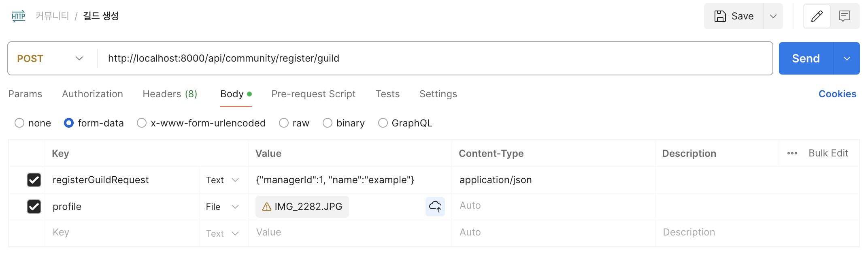This screenshot has height=261, width=868.
Task: Open the Cookies link
Action: (837, 94)
